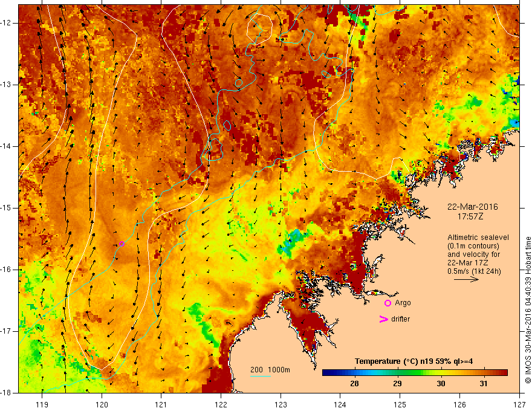This screenshot has width=532, height=411.
Task: Click the IMOS copyright timestamp text
Action: [x=528, y=311]
